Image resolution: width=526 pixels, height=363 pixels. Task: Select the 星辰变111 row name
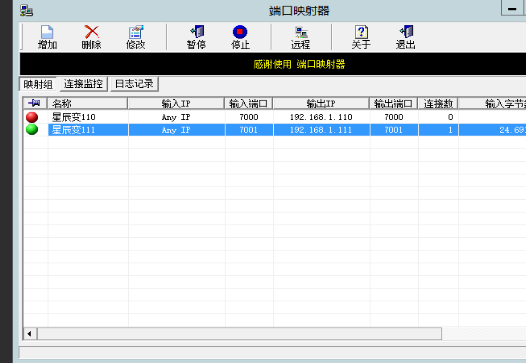tap(74, 130)
